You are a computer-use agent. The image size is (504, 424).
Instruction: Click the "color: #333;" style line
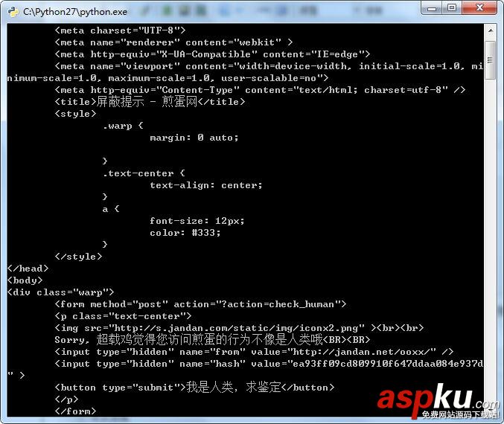(185, 233)
